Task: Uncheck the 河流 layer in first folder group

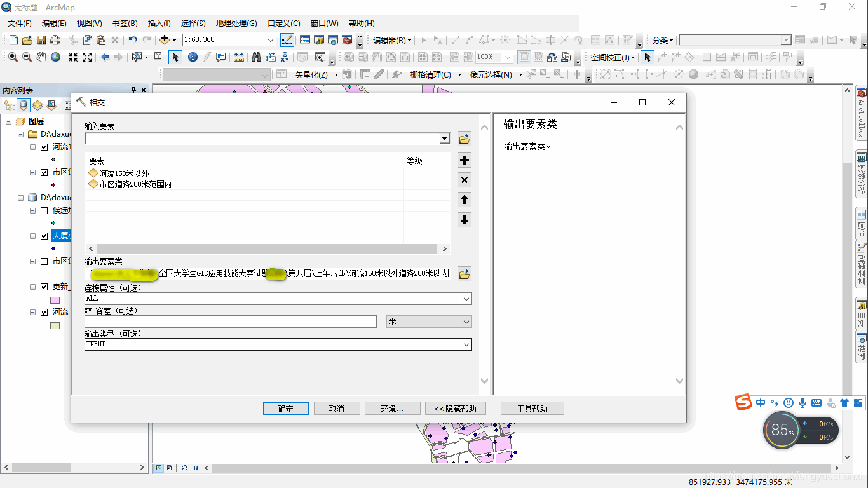Action: [44, 147]
